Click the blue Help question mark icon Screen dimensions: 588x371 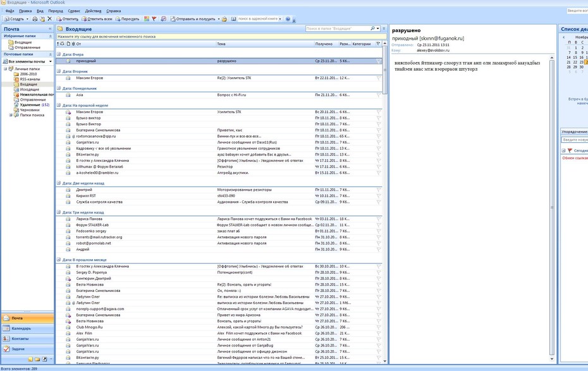[288, 19]
